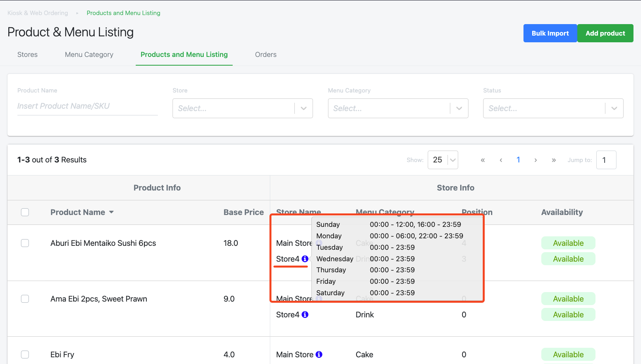Toggle Product Name sort arrow
Screen dimensions: 641x364
pyautogui.click(x=112, y=212)
